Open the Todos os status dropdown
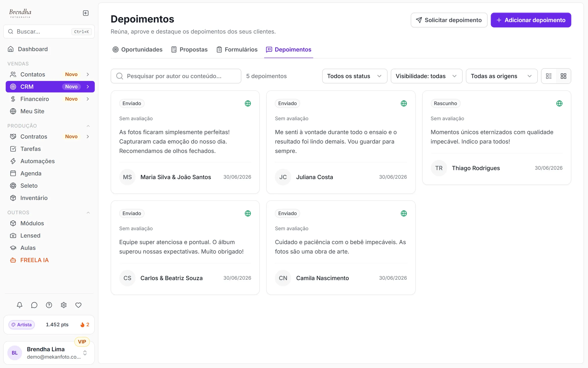This screenshot has width=588, height=368. click(355, 76)
